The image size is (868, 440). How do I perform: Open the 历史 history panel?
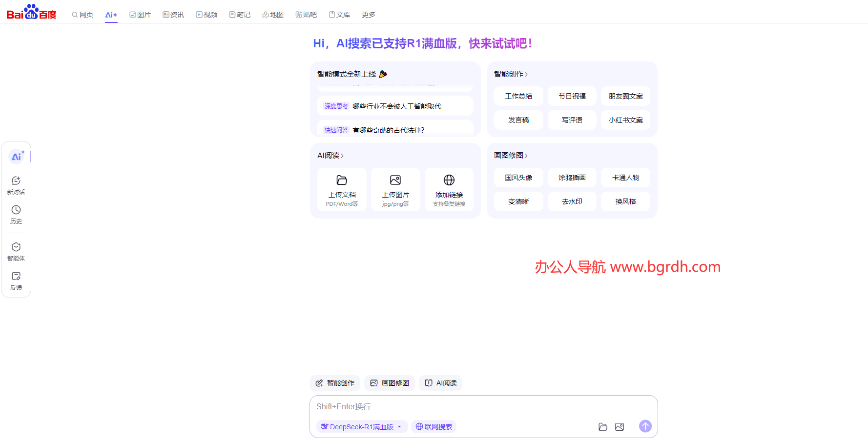pyautogui.click(x=16, y=215)
